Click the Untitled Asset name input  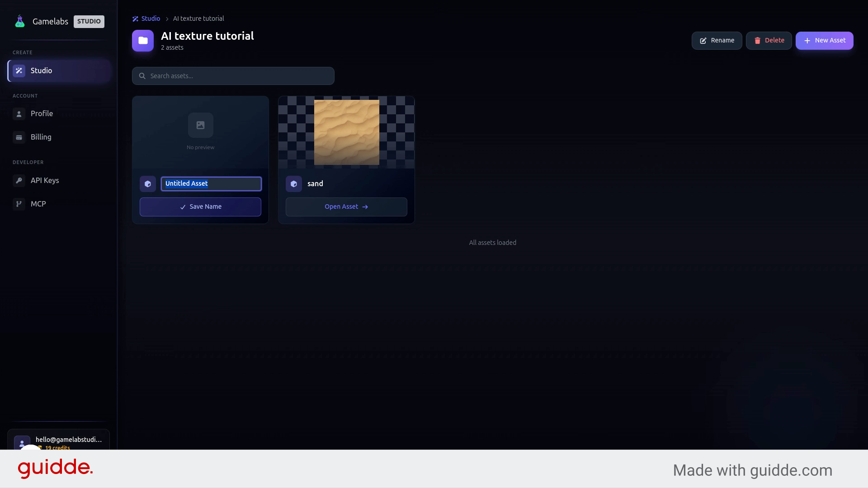point(211,184)
